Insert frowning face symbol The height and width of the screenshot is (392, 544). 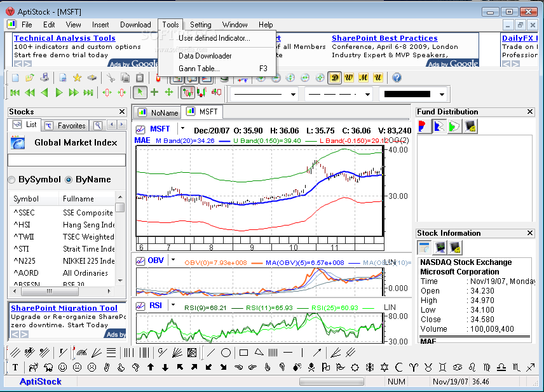coord(92,367)
